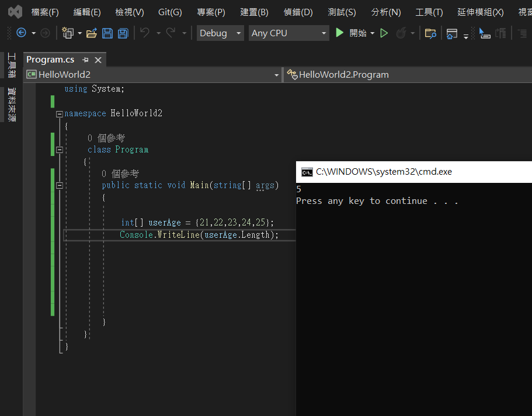
Task: Open the 專案(P) menu
Action: [x=211, y=12]
